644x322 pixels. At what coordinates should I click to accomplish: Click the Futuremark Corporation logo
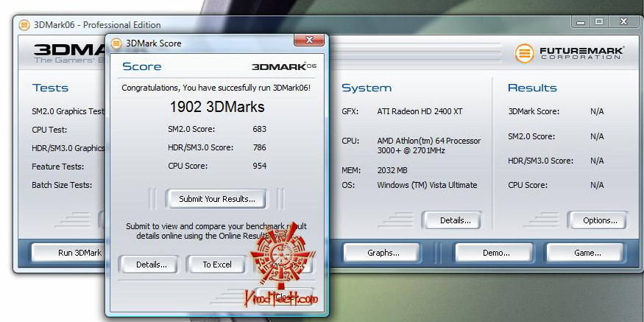[569, 54]
